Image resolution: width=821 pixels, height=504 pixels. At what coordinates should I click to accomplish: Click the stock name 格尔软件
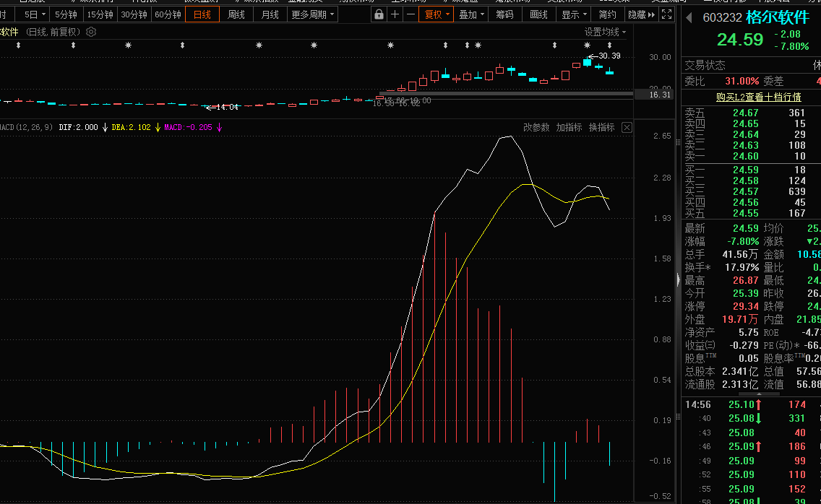778,17
